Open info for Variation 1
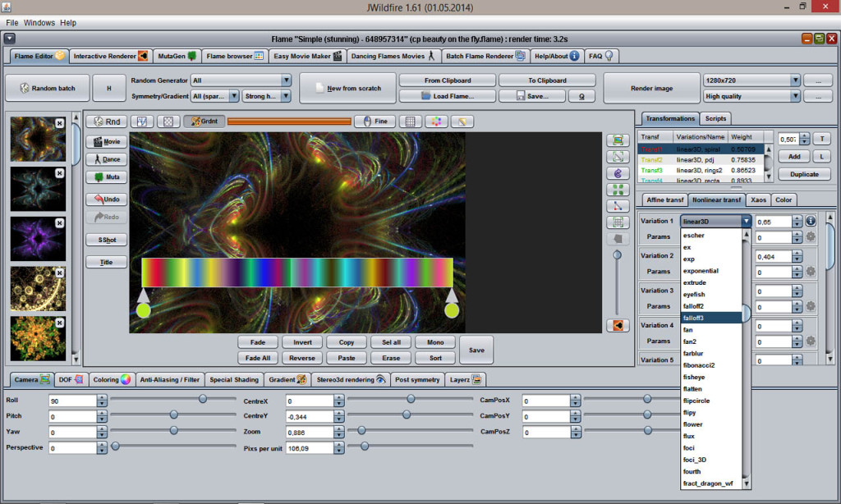841x504 pixels. pyautogui.click(x=811, y=220)
